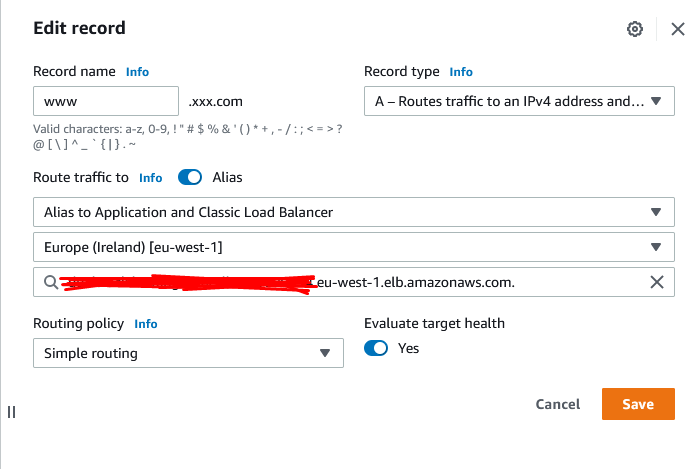Open Info link beside Routing policy
Viewport: 699px width, 469px height.
[146, 324]
